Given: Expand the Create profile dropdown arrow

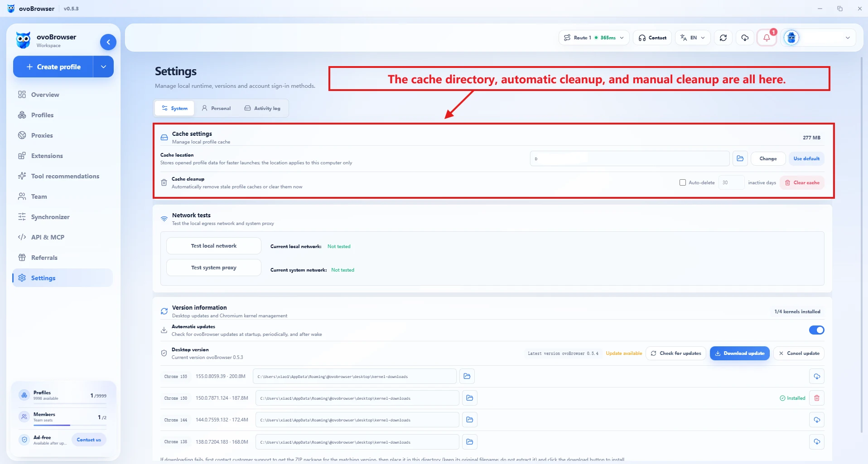Looking at the screenshot, I should pos(103,67).
